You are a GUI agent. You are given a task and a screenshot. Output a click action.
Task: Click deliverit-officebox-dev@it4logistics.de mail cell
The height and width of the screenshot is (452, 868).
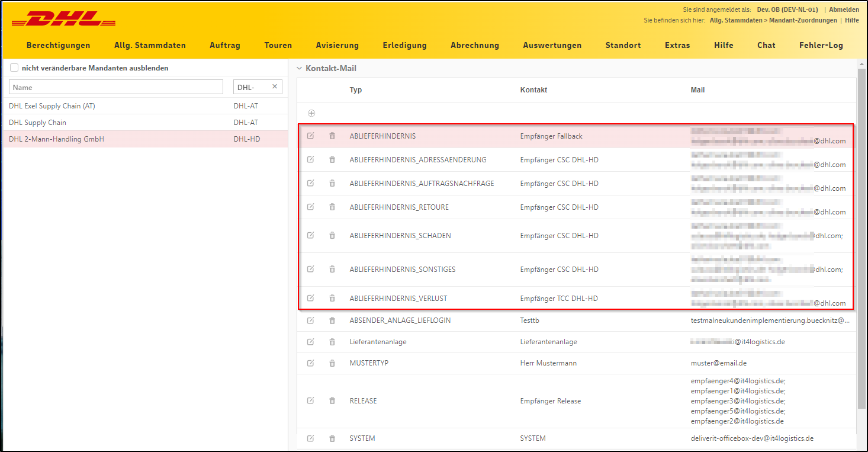[752, 438]
